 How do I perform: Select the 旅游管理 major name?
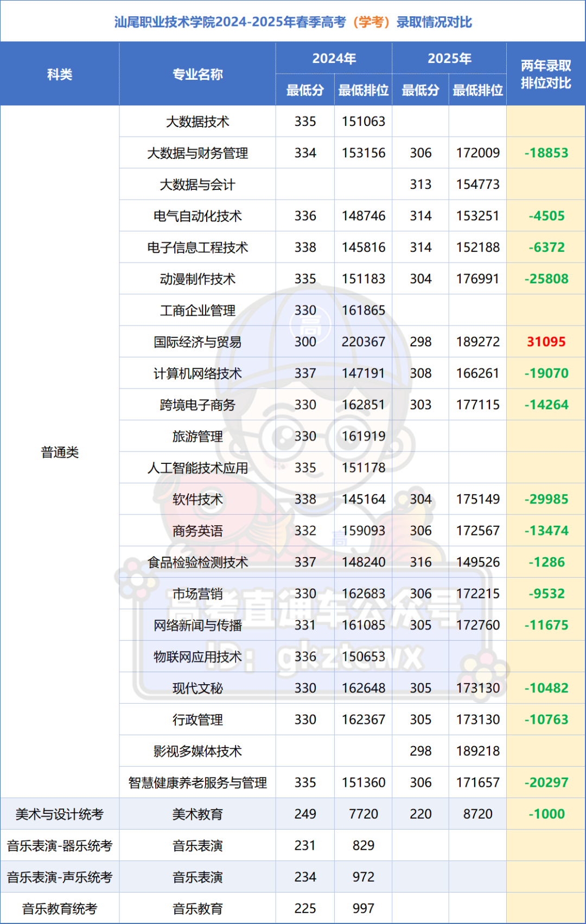[x=198, y=436]
